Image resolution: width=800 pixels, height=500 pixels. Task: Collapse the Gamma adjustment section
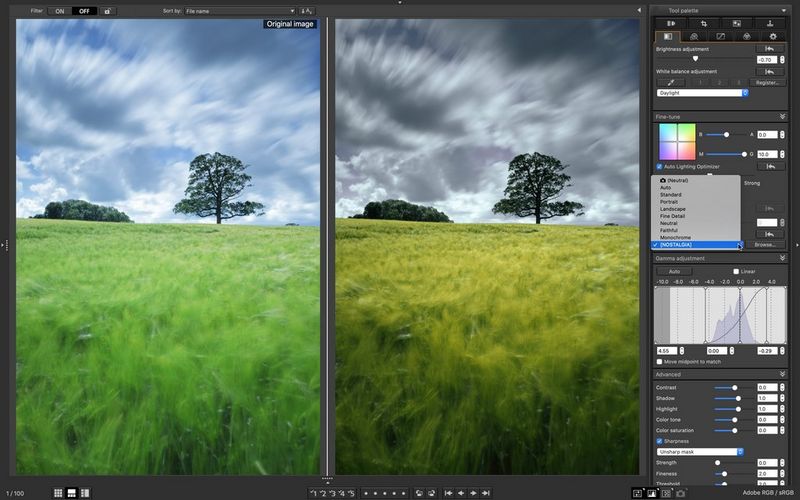(x=782, y=258)
